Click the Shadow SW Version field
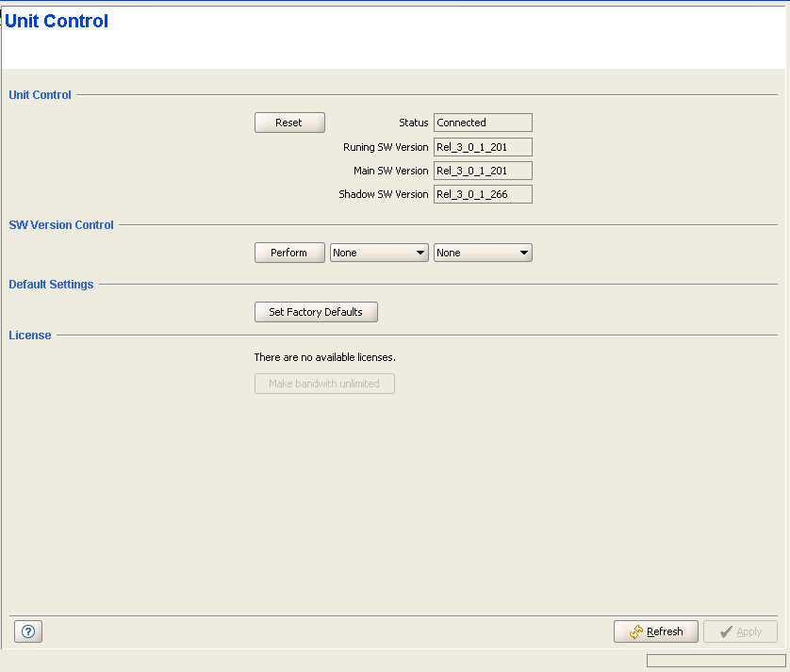 point(483,194)
